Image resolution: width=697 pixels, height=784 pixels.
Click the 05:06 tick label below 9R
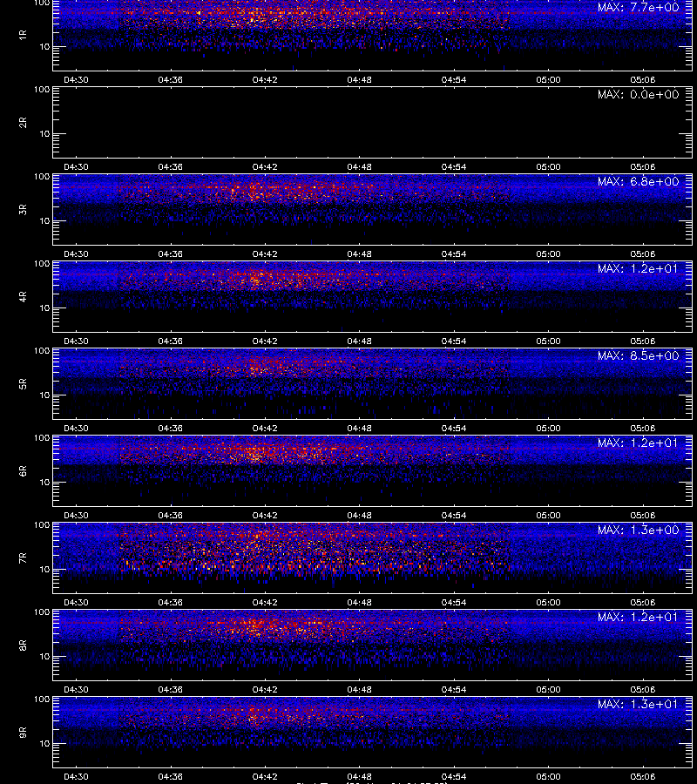(x=643, y=777)
